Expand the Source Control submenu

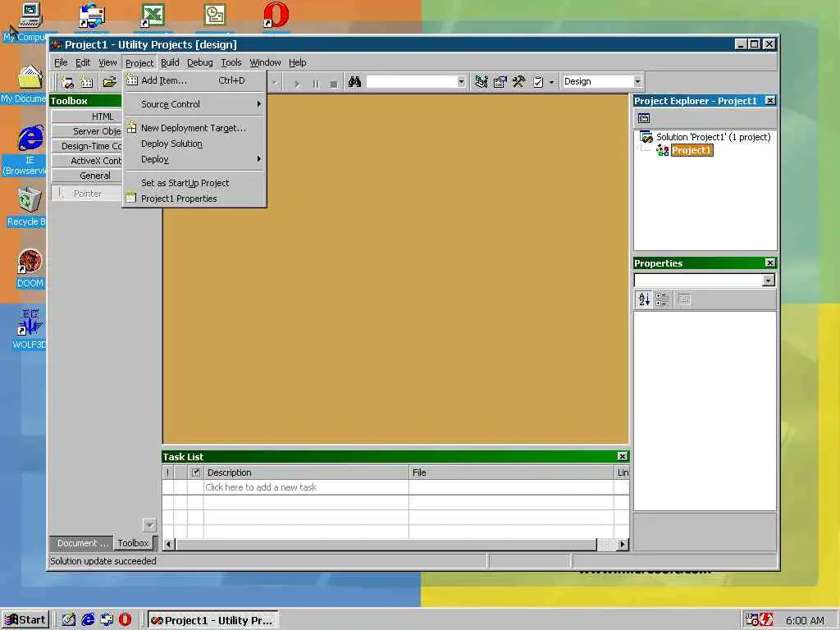tap(194, 104)
